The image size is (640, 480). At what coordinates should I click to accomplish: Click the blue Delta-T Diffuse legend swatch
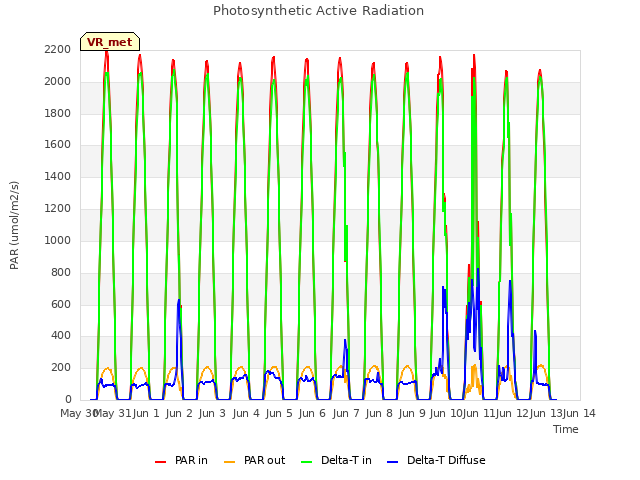(392, 462)
